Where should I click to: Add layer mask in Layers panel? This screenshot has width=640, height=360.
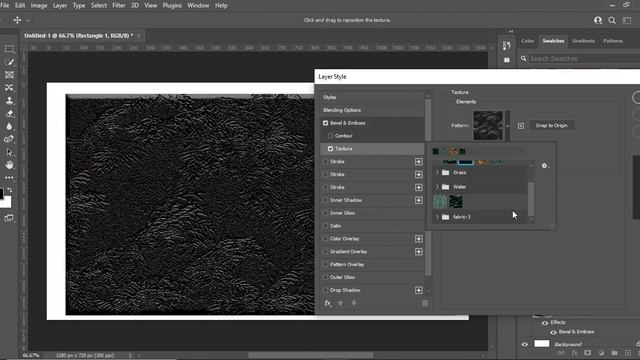587,353
